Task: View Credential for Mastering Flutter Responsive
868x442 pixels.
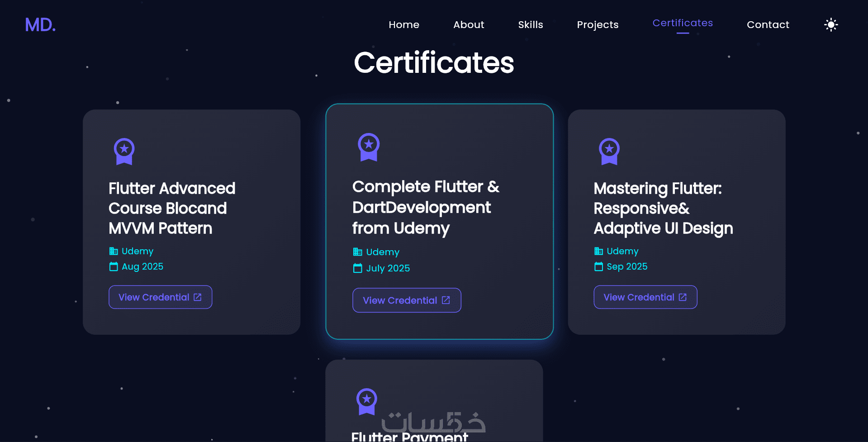Action: [x=645, y=297]
